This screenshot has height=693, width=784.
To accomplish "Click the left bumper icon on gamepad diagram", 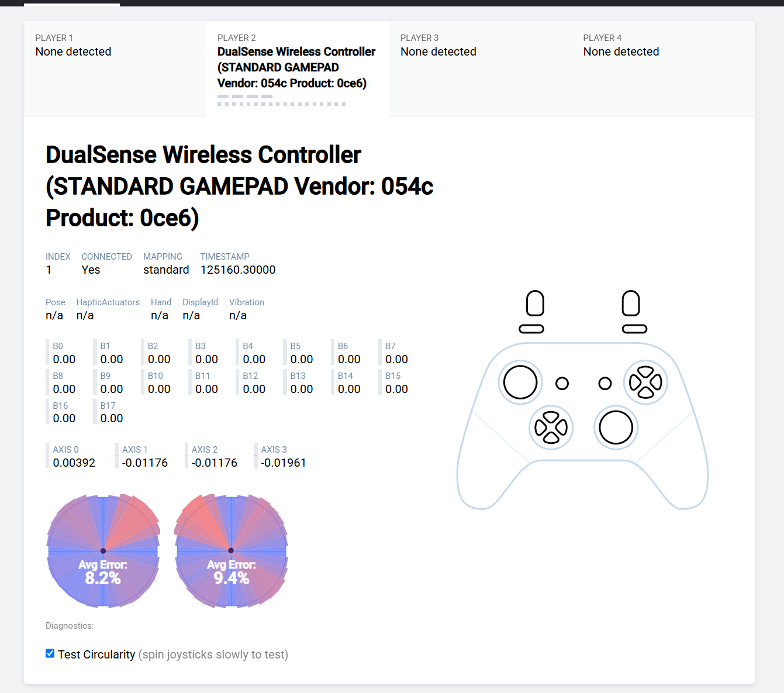I will click(531, 329).
